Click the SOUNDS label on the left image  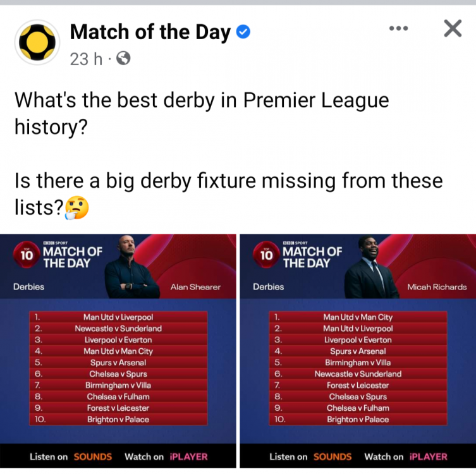click(93, 456)
